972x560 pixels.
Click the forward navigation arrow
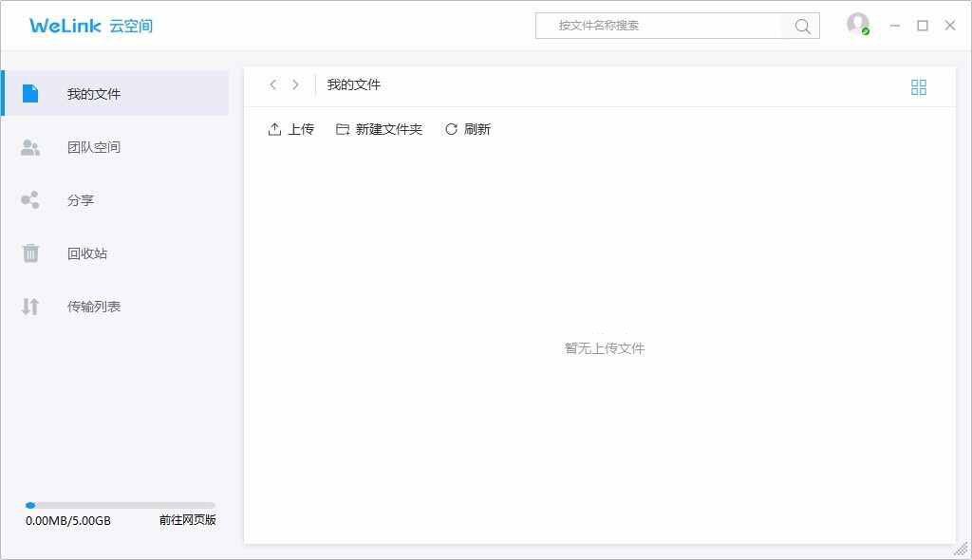pyautogui.click(x=296, y=84)
